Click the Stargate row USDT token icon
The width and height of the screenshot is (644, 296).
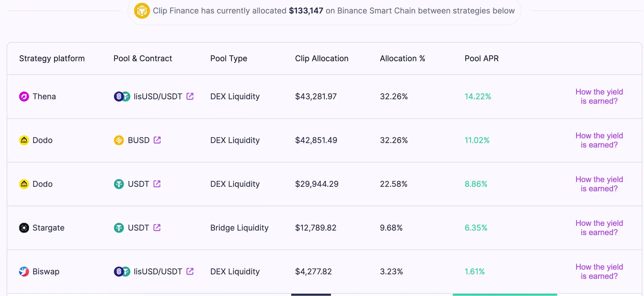pos(119,228)
